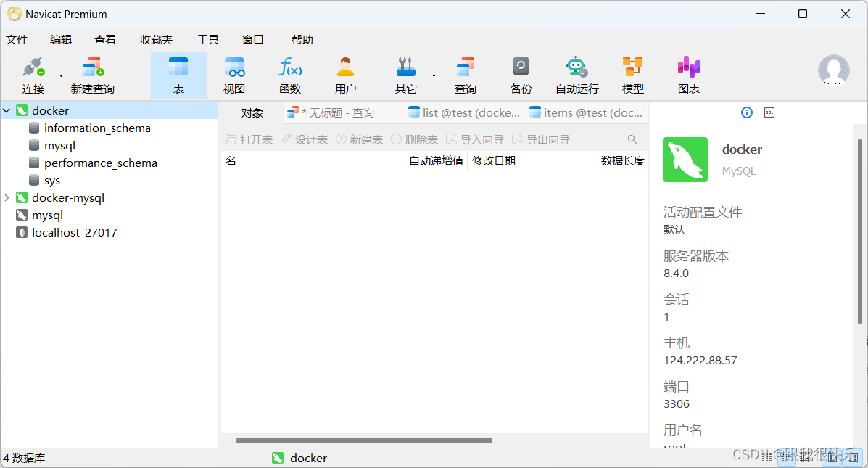
Task: Open the 帮助 menu
Action: point(302,40)
